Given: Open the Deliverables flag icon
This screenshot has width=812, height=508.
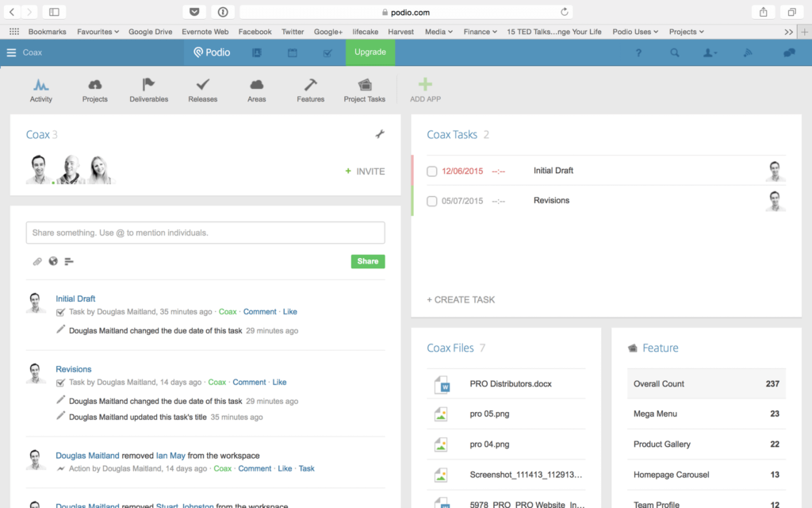Looking at the screenshot, I should point(148,85).
